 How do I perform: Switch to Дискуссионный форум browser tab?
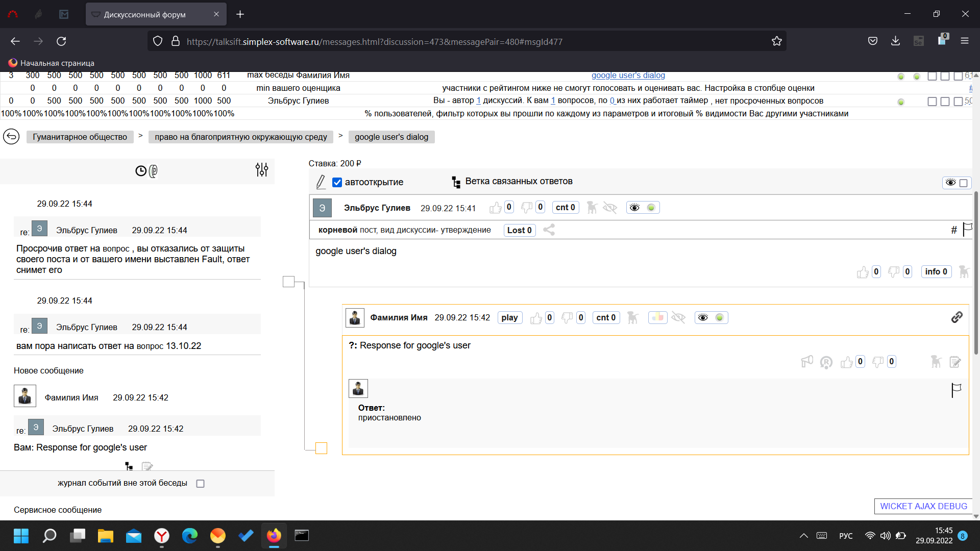(156, 14)
